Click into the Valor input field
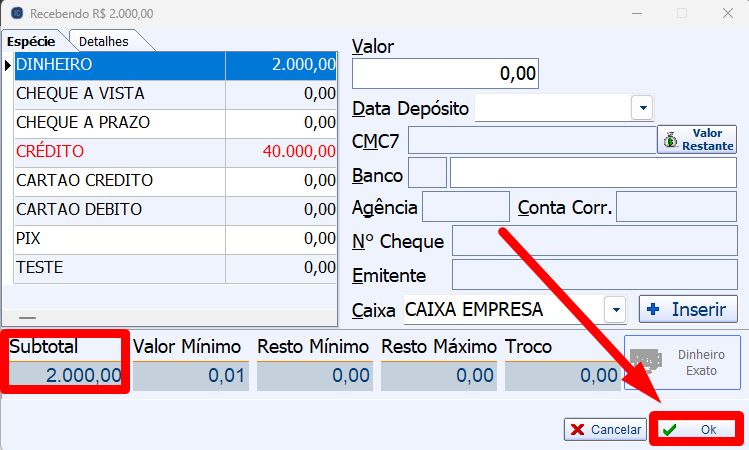The image size is (749, 450). [x=445, y=73]
